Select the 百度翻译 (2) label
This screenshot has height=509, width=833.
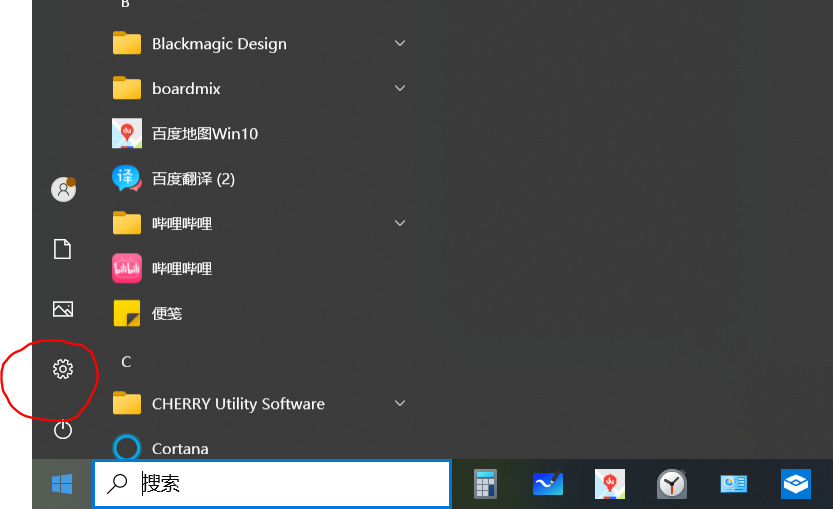pos(193,179)
